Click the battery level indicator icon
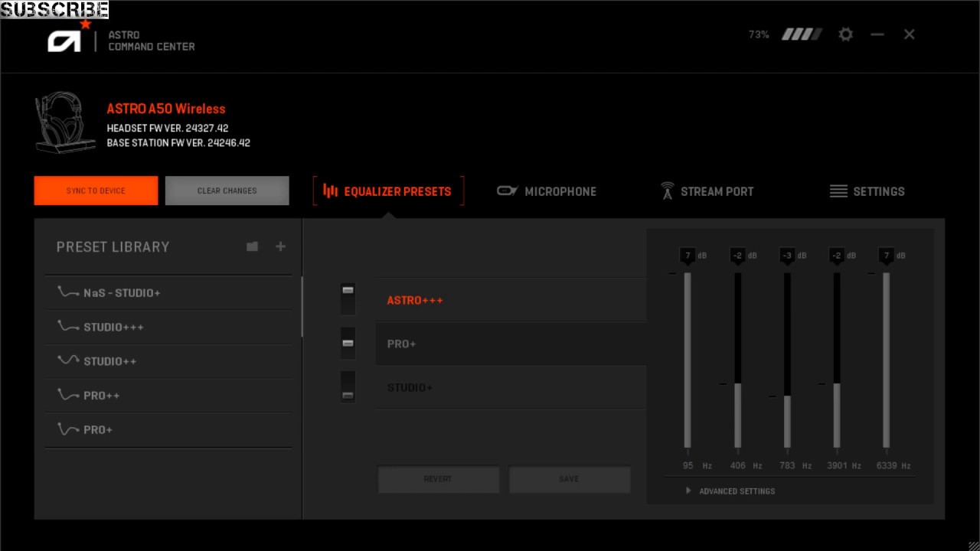980x551 pixels. (802, 34)
